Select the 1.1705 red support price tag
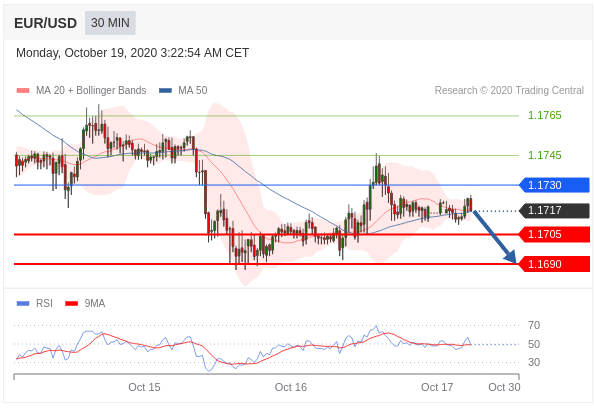Screen dimensions: 594x409 click(554, 234)
